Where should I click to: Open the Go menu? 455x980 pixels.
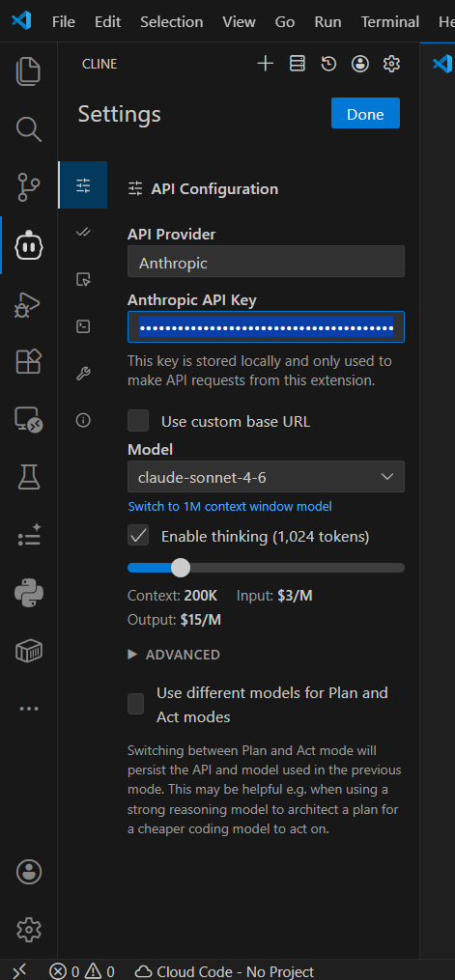tap(284, 22)
